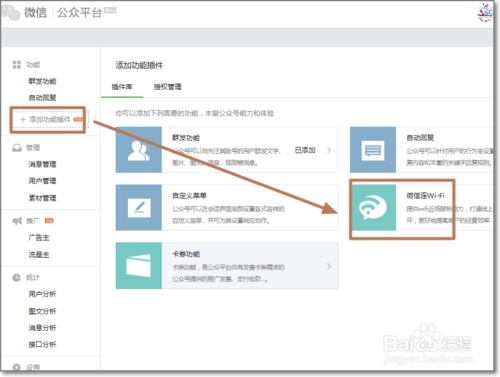Click the 管理 section label

click(x=33, y=148)
